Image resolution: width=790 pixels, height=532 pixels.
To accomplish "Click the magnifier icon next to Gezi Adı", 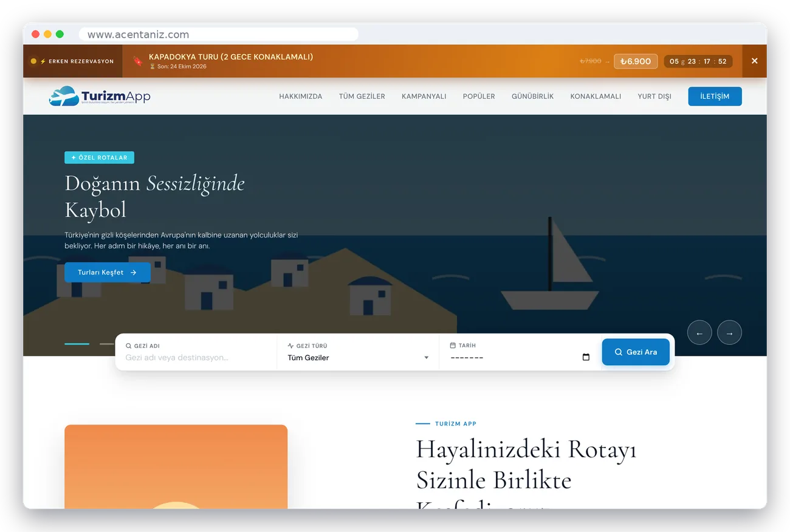I will click(x=128, y=346).
